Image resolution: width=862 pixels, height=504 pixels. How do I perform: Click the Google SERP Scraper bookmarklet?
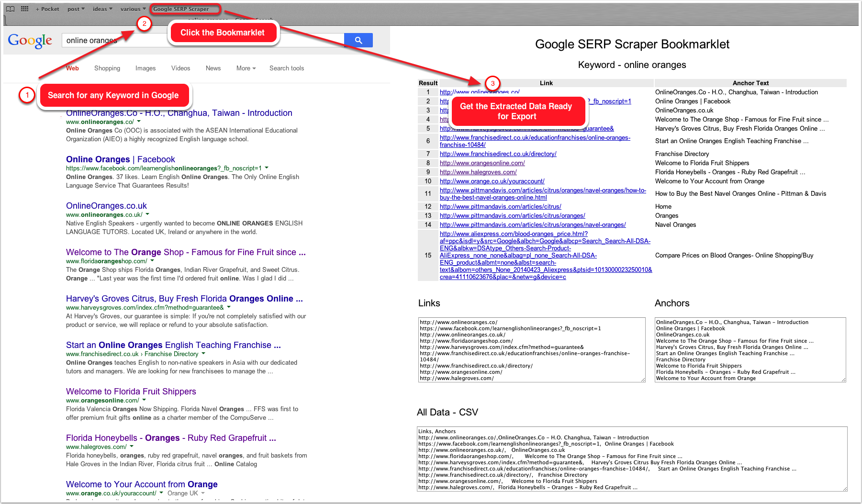[181, 9]
